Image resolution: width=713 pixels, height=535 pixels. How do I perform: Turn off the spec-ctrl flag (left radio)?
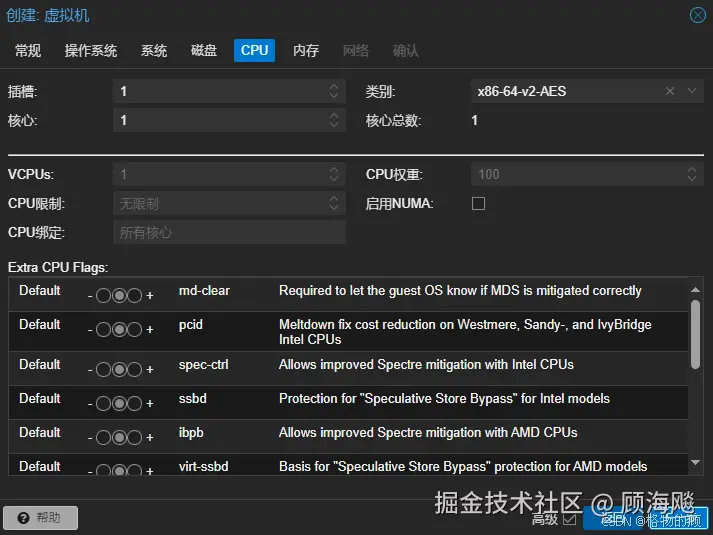pos(103,370)
